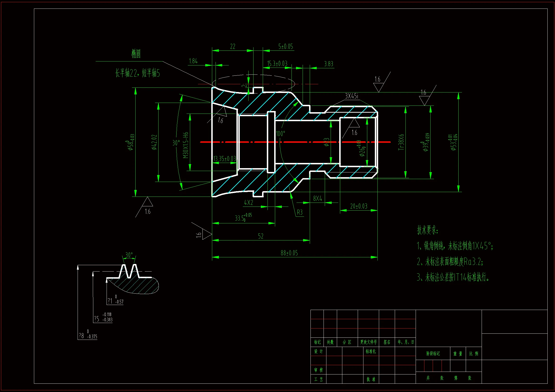
Task: Select the 批准 approval cell in the title block
Action: point(371,379)
